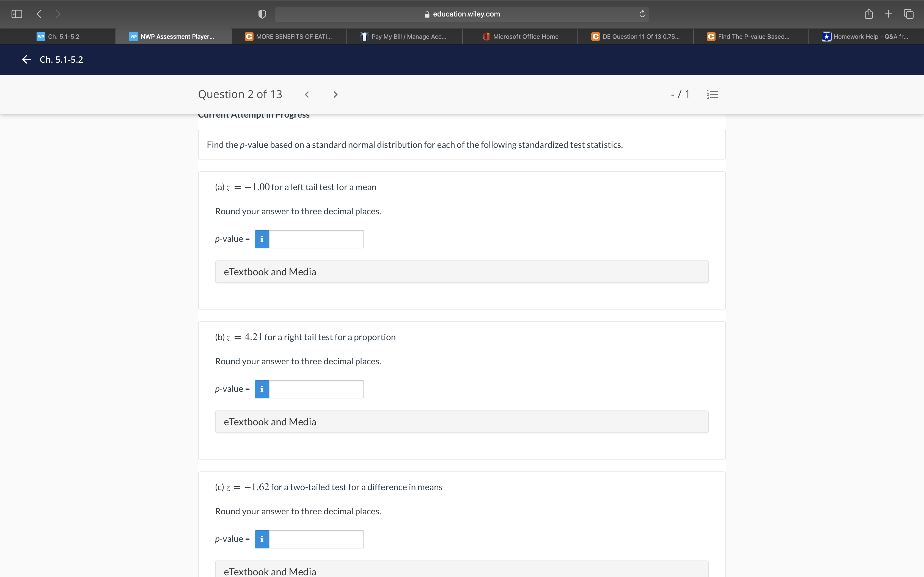The width and height of the screenshot is (924, 577).
Task: Click the reload page icon in address bar
Action: click(642, 14)
